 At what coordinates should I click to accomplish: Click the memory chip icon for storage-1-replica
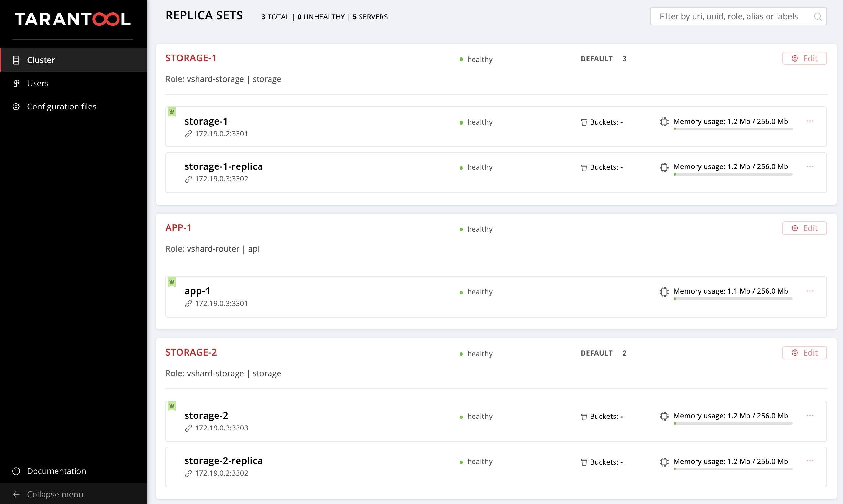tap(664, 167)
